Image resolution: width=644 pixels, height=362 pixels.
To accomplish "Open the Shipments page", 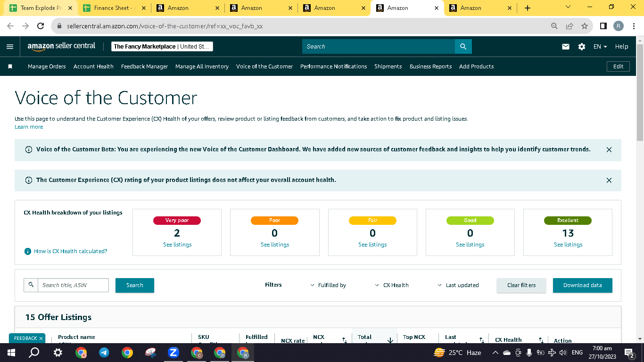I will (x=388, y=66).
